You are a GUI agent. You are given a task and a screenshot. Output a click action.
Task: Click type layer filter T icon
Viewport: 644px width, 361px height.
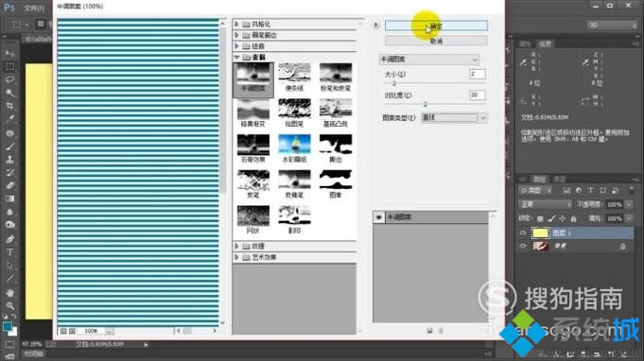coord(591,190)
